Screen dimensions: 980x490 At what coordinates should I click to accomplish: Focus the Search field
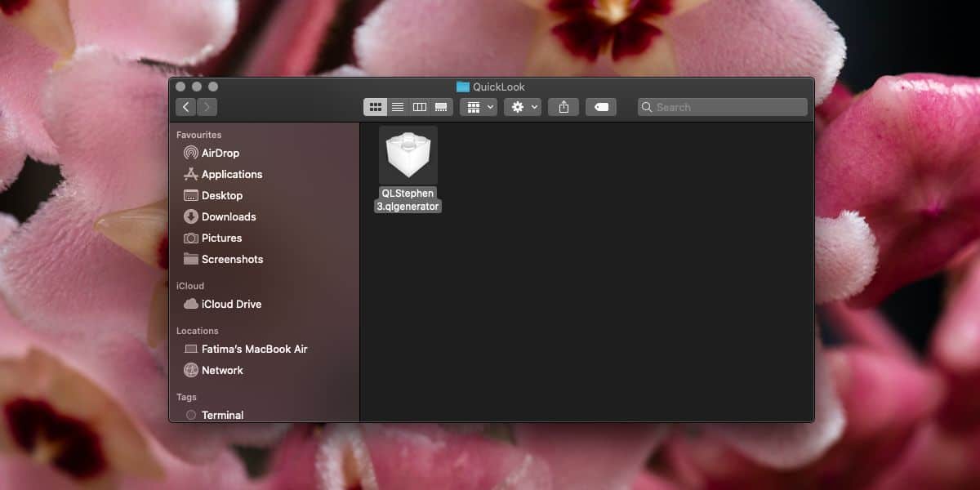point(723,107)
